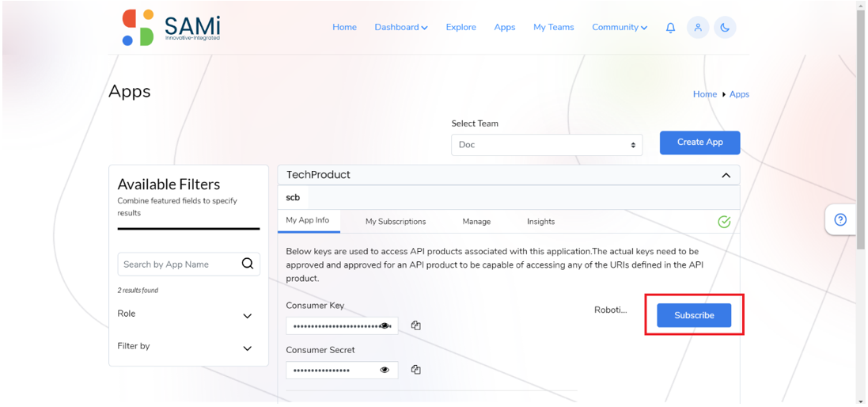This screenshot has height=407, width=868.
Task: Show the Consumer Secret using eye icon
Action: (x=385, y=370)
